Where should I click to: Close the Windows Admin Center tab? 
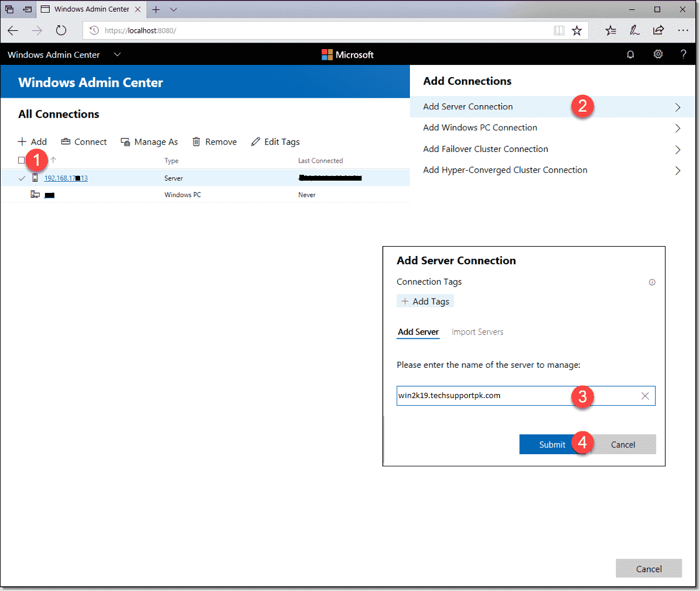coord(137,9)
